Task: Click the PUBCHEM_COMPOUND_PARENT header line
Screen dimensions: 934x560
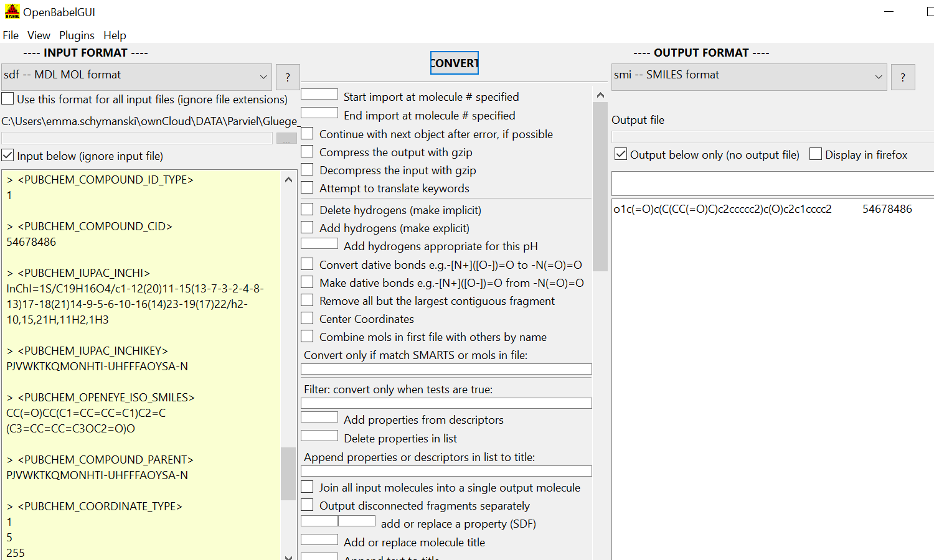Action: point(100,460)
